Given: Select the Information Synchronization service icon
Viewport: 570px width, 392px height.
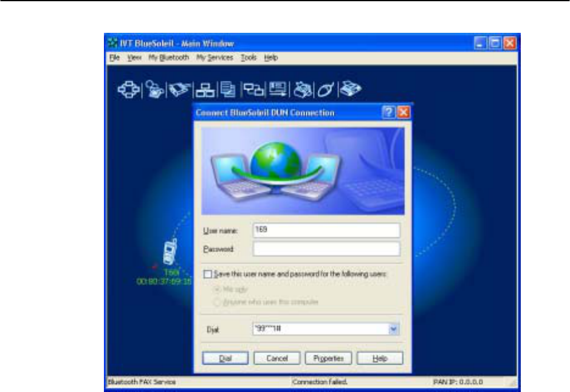Looking at the screenshot, I should pos(253,89).
